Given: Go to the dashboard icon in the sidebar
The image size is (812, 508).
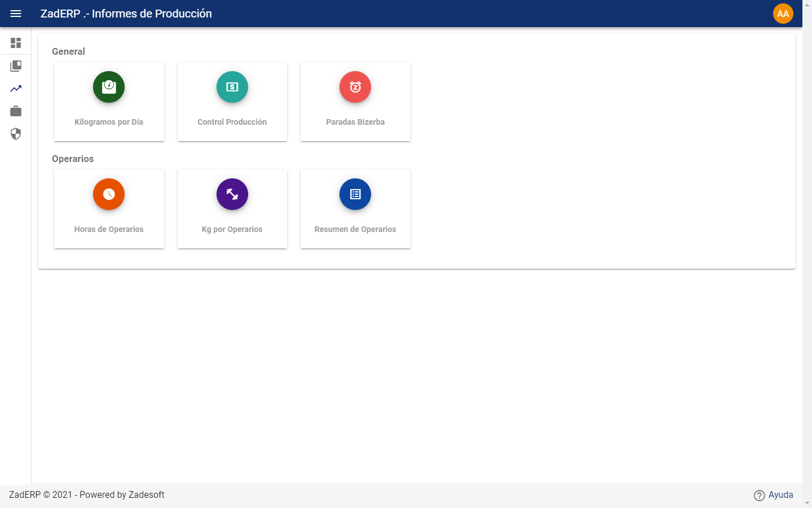Looking at the screenshot, I should coord(16,43).
